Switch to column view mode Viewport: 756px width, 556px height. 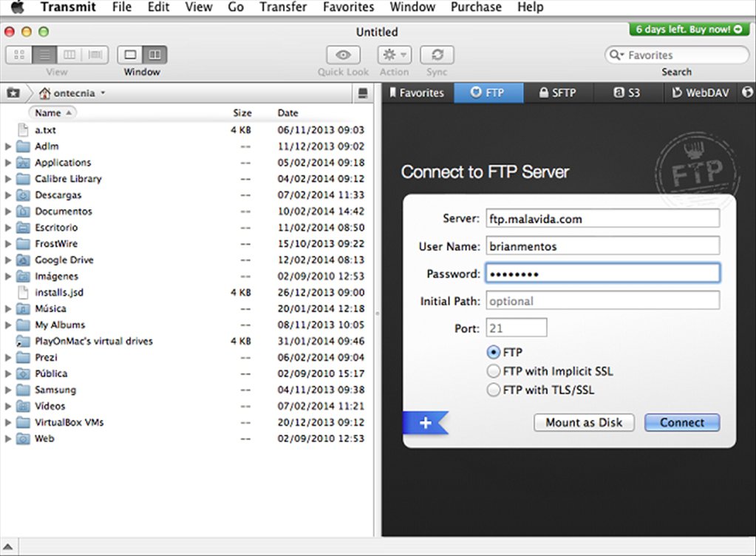(69, 55)
